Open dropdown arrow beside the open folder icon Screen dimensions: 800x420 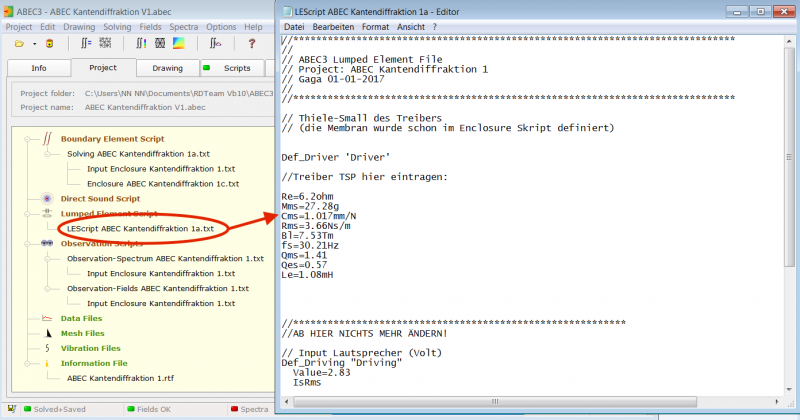tap(35, 44)
